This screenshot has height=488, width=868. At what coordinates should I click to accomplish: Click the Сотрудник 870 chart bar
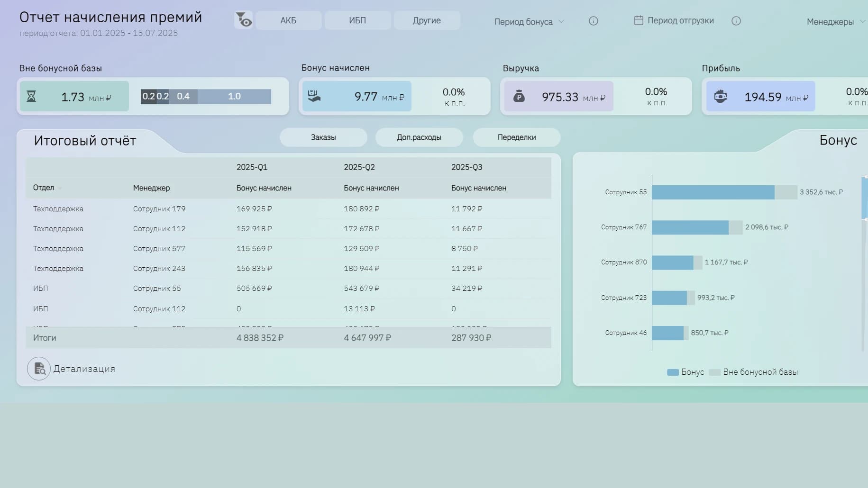click(x=673, y=262)
